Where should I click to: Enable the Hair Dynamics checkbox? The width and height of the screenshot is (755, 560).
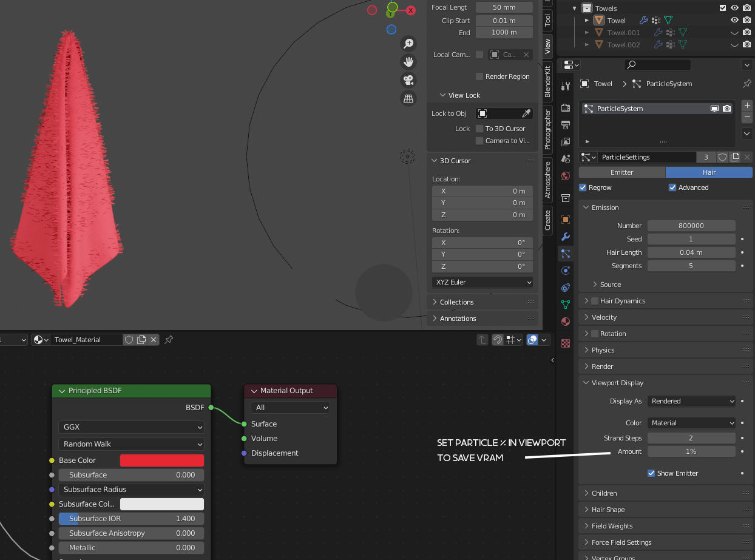coord(595,301)
